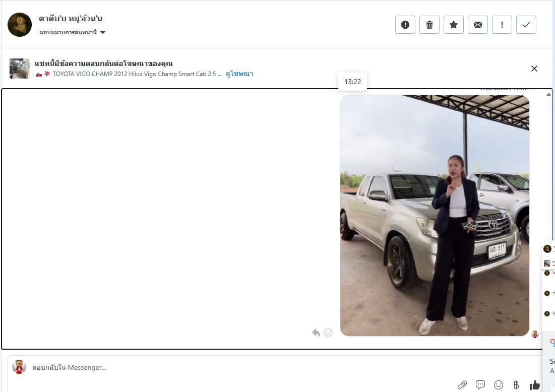Click the contact name ตาตึบ'บ หมู'อ้วน'น
This screenshot has width=555, height=392.
click(x=71, y=19)
